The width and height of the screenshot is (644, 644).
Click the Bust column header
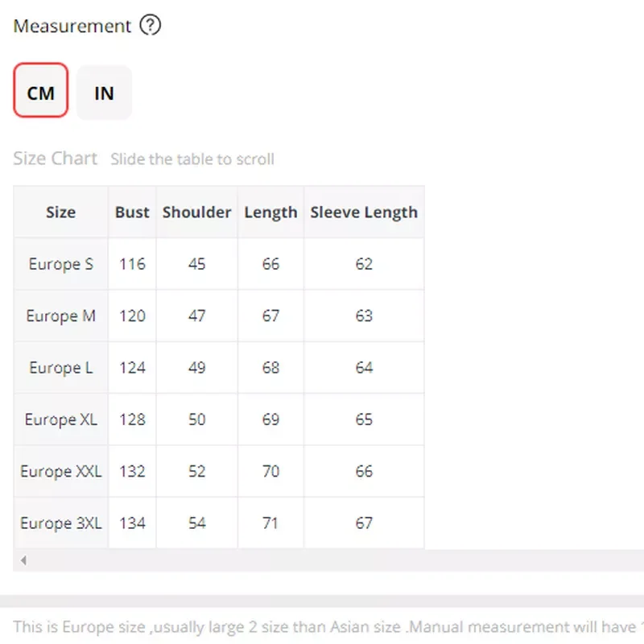(x=132, y=213)
